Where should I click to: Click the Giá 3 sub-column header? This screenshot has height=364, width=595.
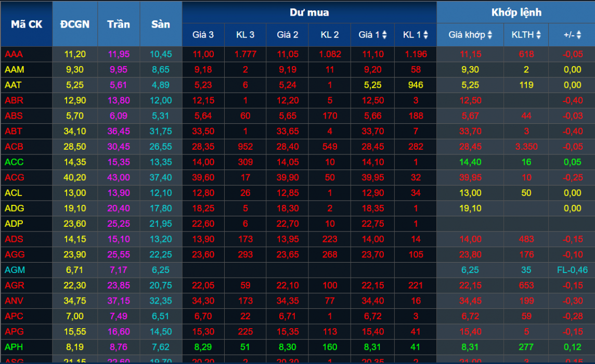click(x=203, y=35)
